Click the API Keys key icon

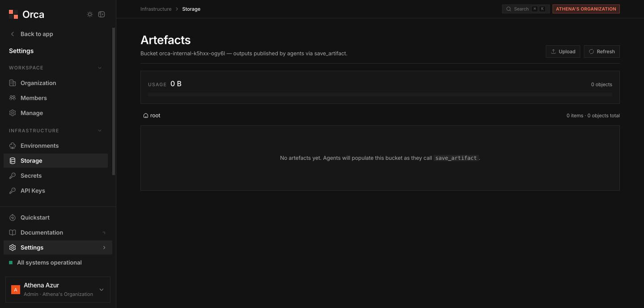[x=13, y=191]
